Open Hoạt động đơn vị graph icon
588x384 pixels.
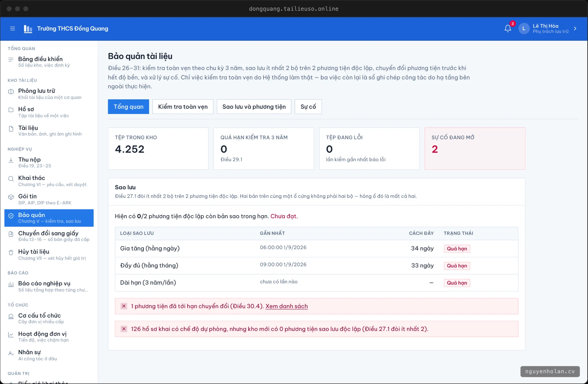pos(11,334)
